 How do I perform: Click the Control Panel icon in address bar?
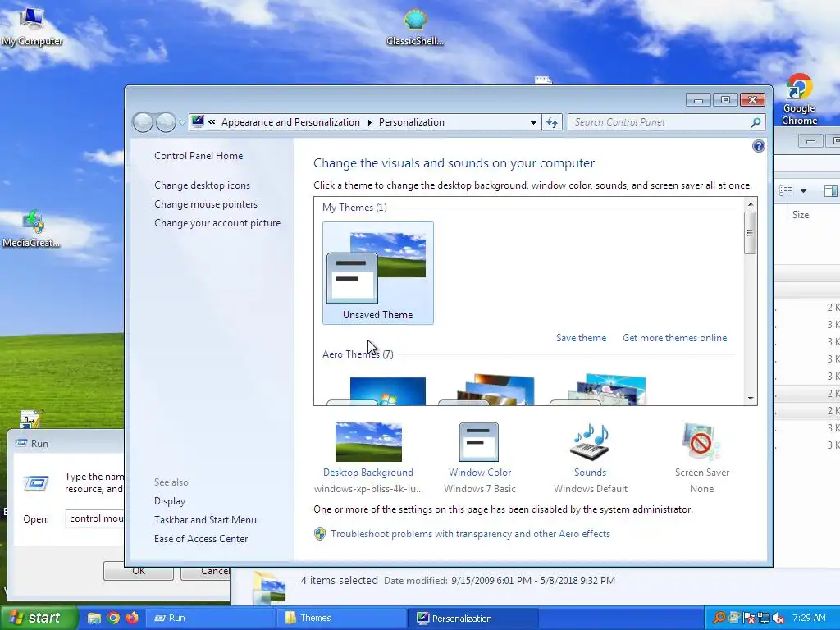tap(198, 121)
